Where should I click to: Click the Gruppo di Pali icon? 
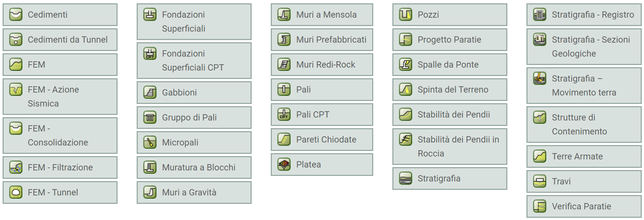tap(150, 118)
